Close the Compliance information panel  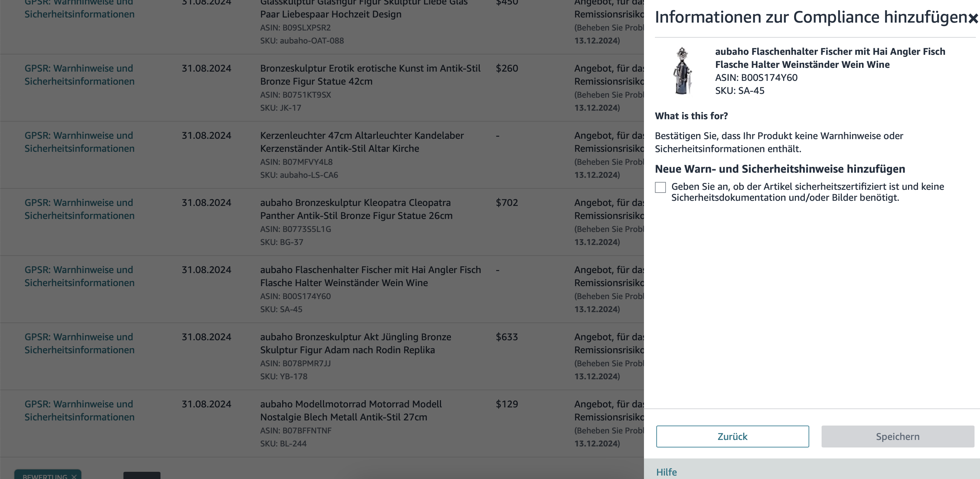[973, 18]
